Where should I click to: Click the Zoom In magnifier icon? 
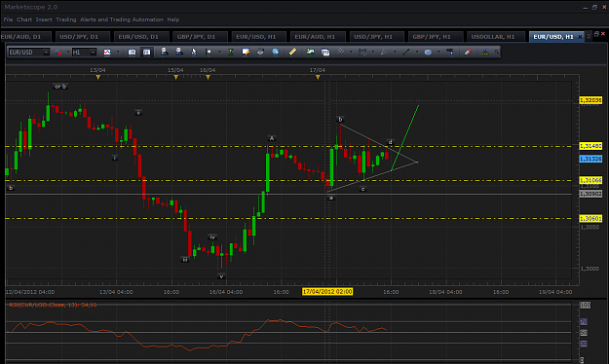pos(165,52)
